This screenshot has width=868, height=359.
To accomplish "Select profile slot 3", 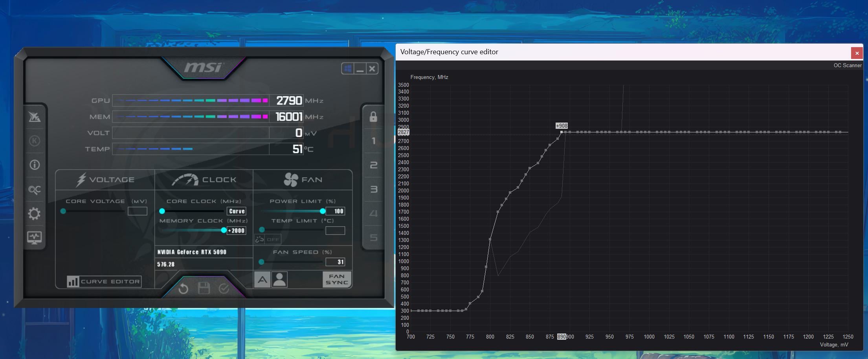I will (373, 189).
